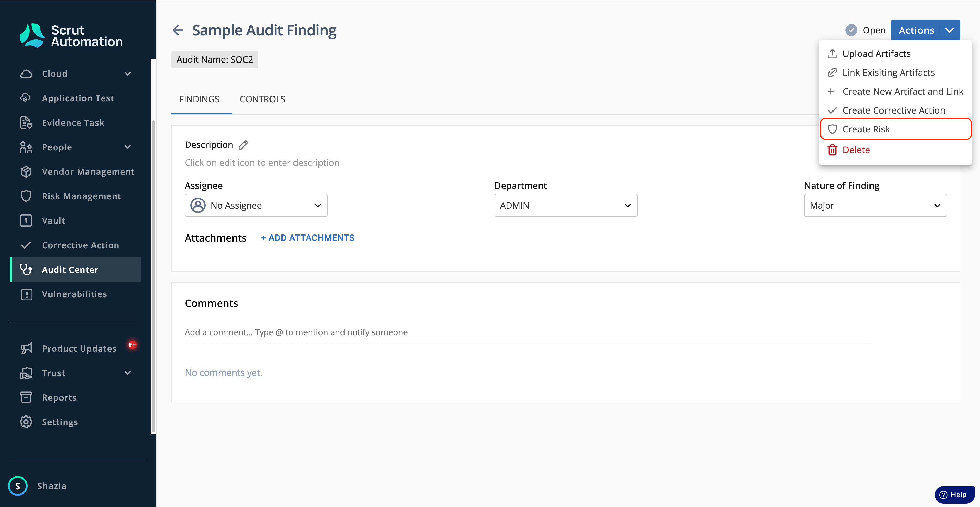Viewport: 980px width, 507px height.
Task: Click the 'No comments yet.' text
Action: click(x=223, y=373)
